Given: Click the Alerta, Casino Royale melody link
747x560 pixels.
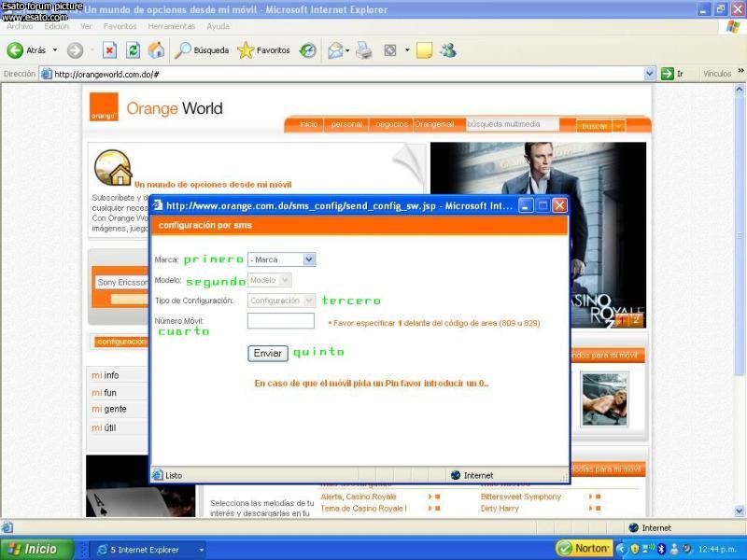Looking at the screenshot, I should click(359, 497).
